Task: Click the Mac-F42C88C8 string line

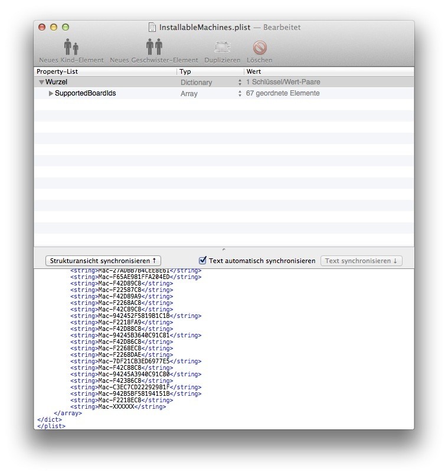Action: pos(122,367)
